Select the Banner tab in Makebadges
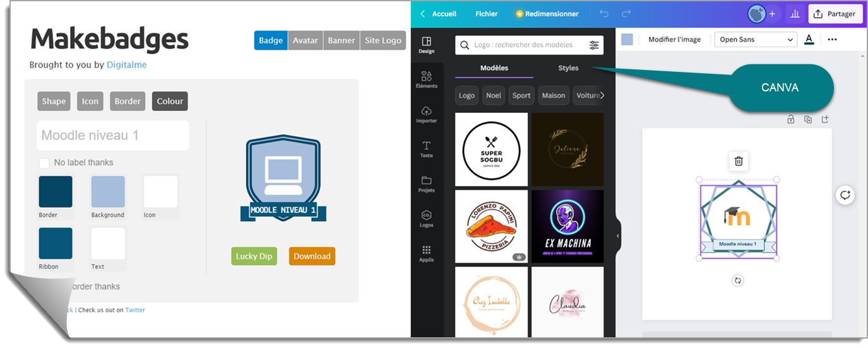The height and width of the screenshot is (348, 868). pyautogui.click(x=342, y=40)
